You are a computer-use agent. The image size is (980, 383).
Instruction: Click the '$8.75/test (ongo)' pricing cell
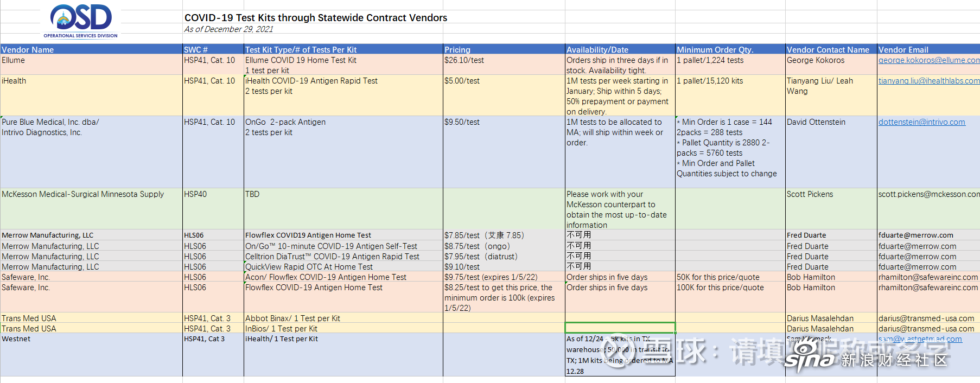tap(504, 246)
